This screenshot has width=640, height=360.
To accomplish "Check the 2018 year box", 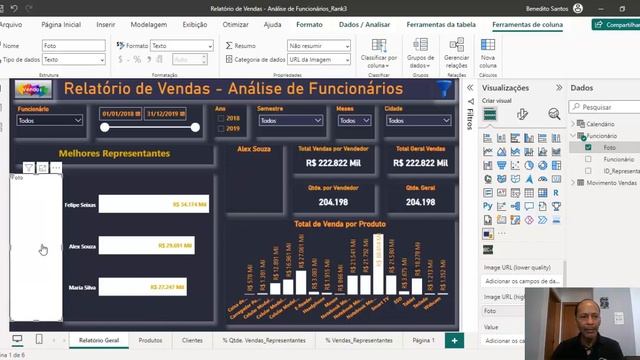I will (221, 118).
